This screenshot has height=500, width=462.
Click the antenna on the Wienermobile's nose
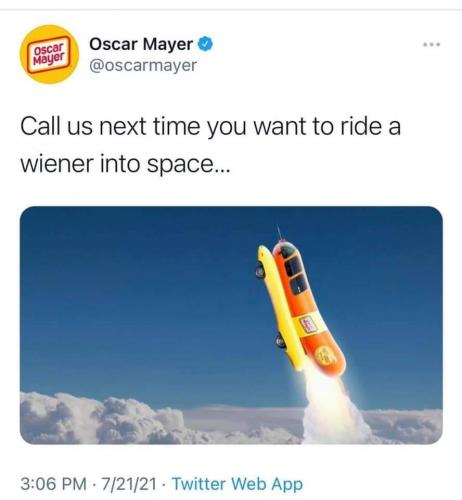(x=279, y=232)
